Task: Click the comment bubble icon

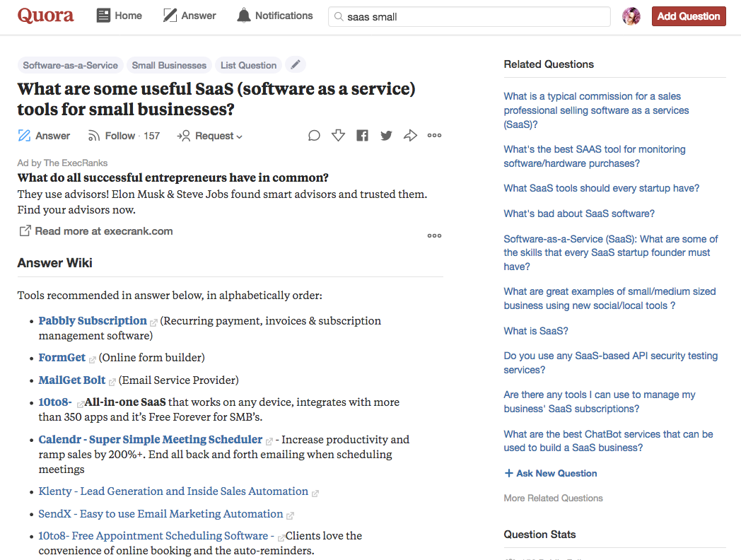Action: pos(314,136)
